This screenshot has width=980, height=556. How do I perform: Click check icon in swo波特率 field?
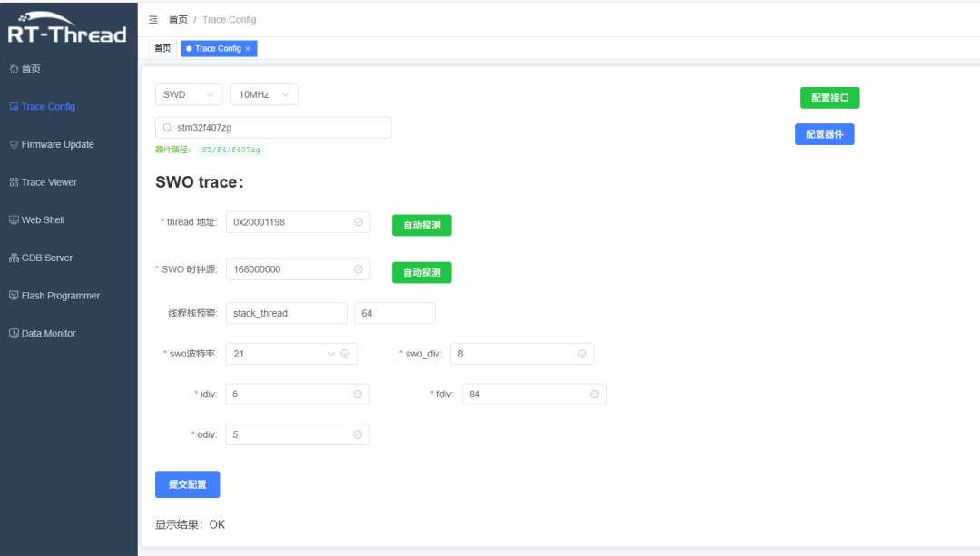tap(345, 354)
